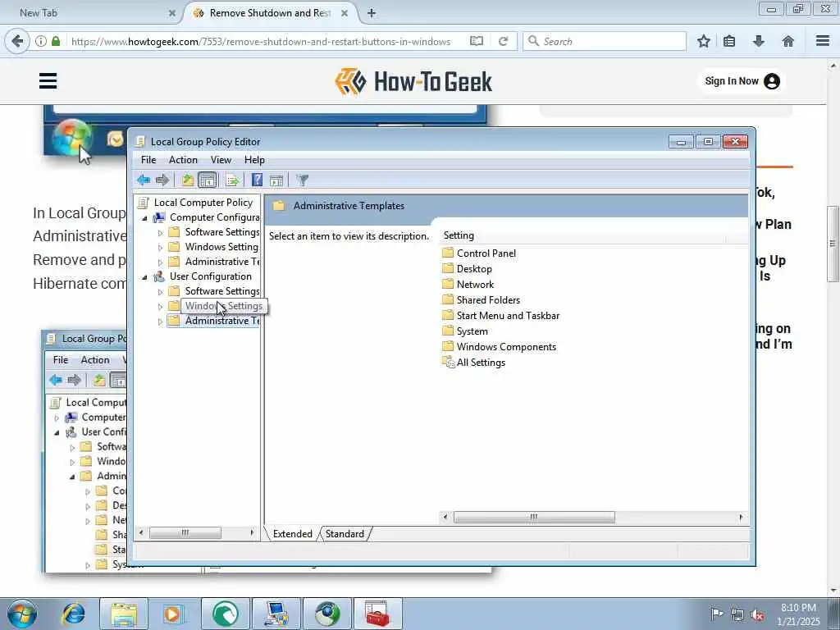Image resolution: width=840 pixels, height=630 pixels.
Task: Expand Administrative Templates under Computer Configuration
Action: [x=160, y=262]
